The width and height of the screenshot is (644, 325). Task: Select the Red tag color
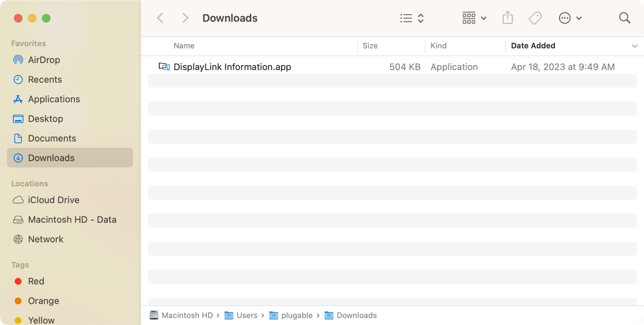[36, 281]
